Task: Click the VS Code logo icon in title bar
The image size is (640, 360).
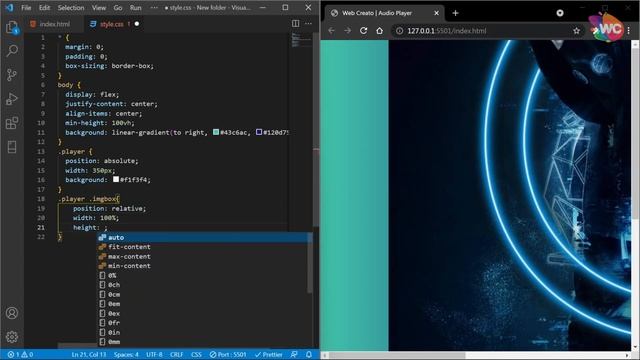Action: point(9,7)
